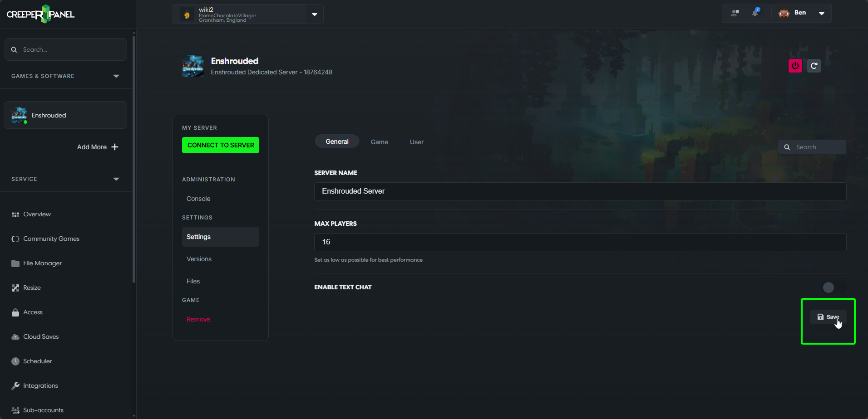
Task: Click the Connect to Server button
Action: [x=221, y=145]
